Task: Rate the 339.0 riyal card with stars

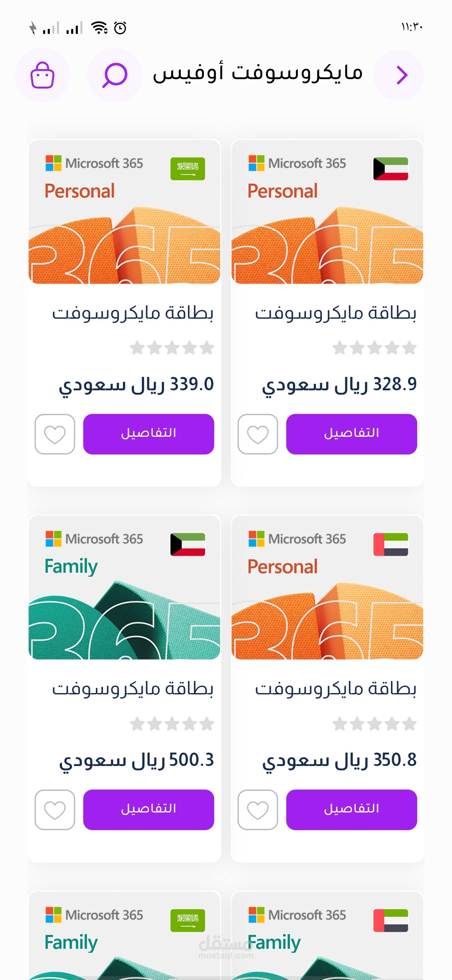Action: click(172, 348)
